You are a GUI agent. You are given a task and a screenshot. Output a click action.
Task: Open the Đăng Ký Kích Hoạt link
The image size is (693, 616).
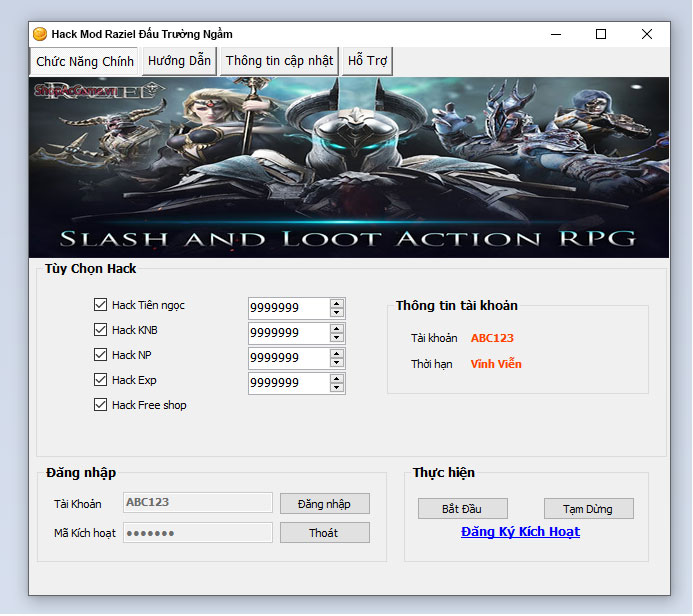(520, 532)
